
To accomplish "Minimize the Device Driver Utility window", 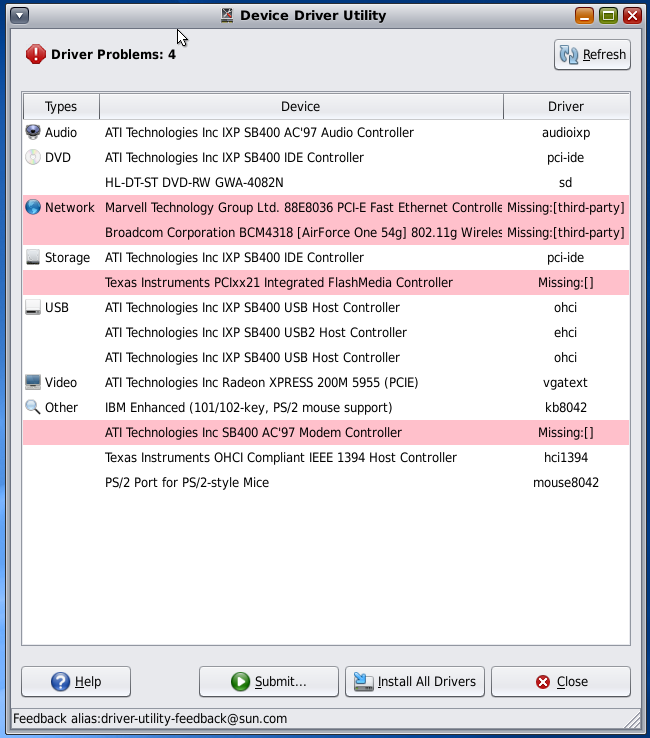I will point(584,16).
